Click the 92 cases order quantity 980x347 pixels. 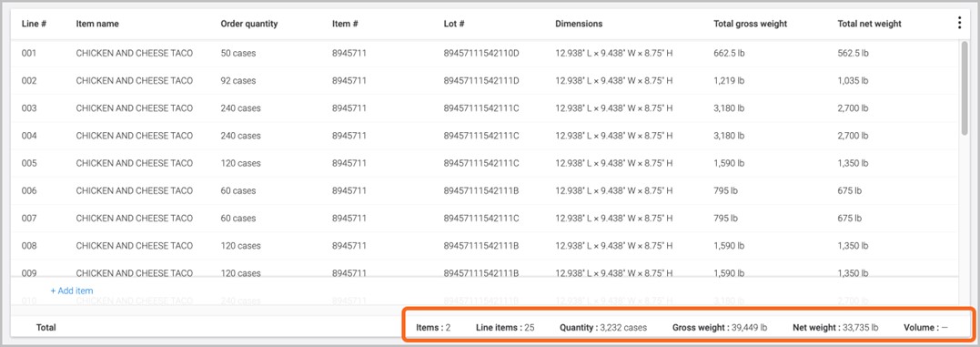pyautogui.click(x=238, y=81)
